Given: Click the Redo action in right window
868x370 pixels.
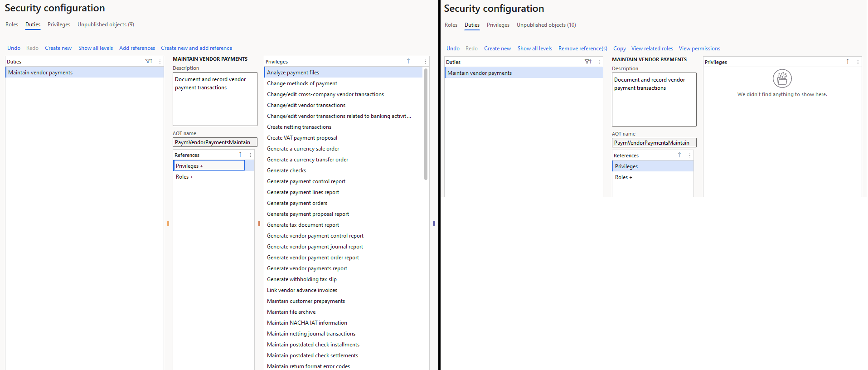Looking at the screenshot, I should 471,49.
